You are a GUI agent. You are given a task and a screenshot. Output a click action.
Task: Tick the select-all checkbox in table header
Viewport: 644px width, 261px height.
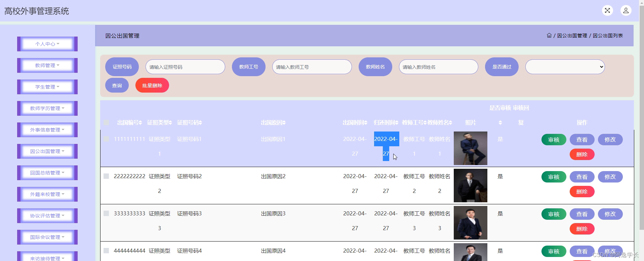(x=106, y=122)
